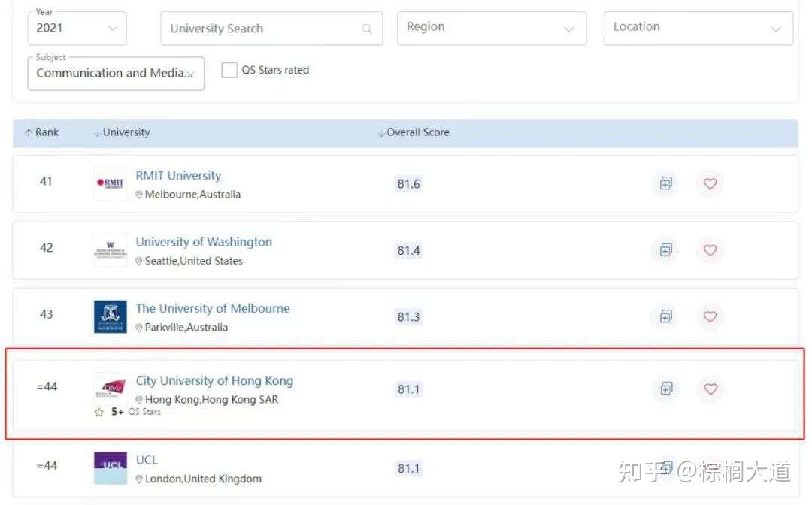812x505 pixels.
Task: Click University of Washington's score 81.4
Action: [x=408, y=250]
